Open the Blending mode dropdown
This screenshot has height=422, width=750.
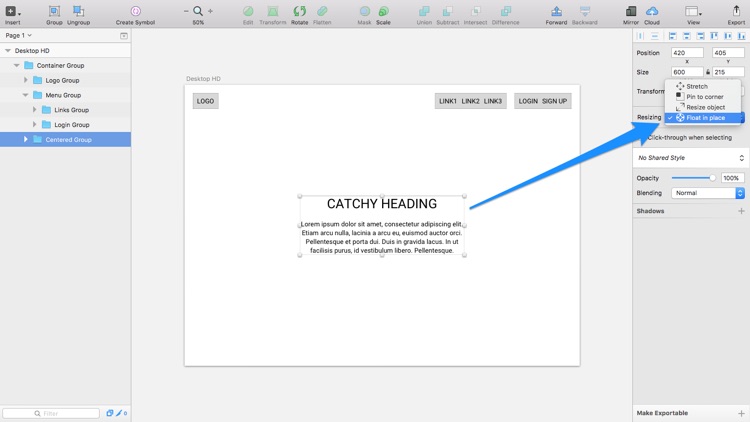point(708,193)
